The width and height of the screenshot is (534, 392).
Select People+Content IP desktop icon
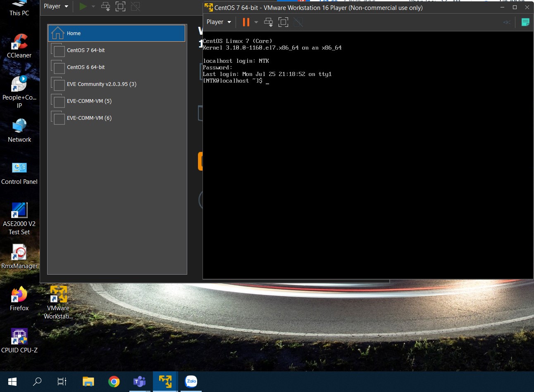[19, 92]
